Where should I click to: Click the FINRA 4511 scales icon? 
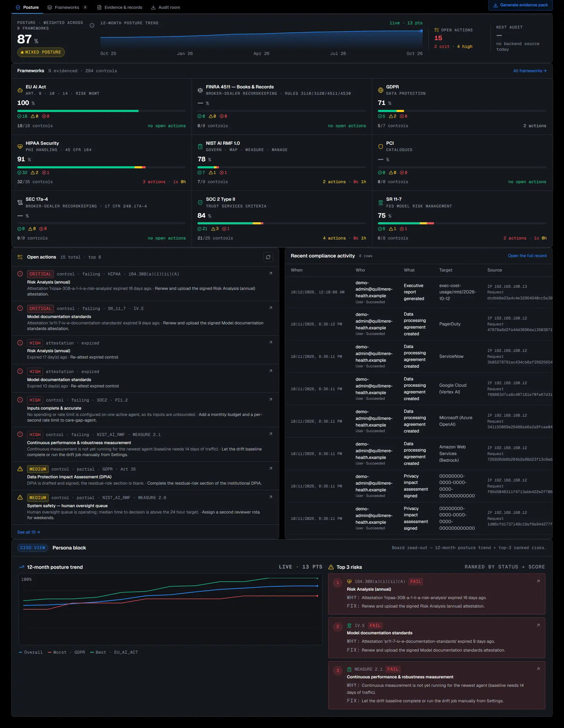pos(200,90)
